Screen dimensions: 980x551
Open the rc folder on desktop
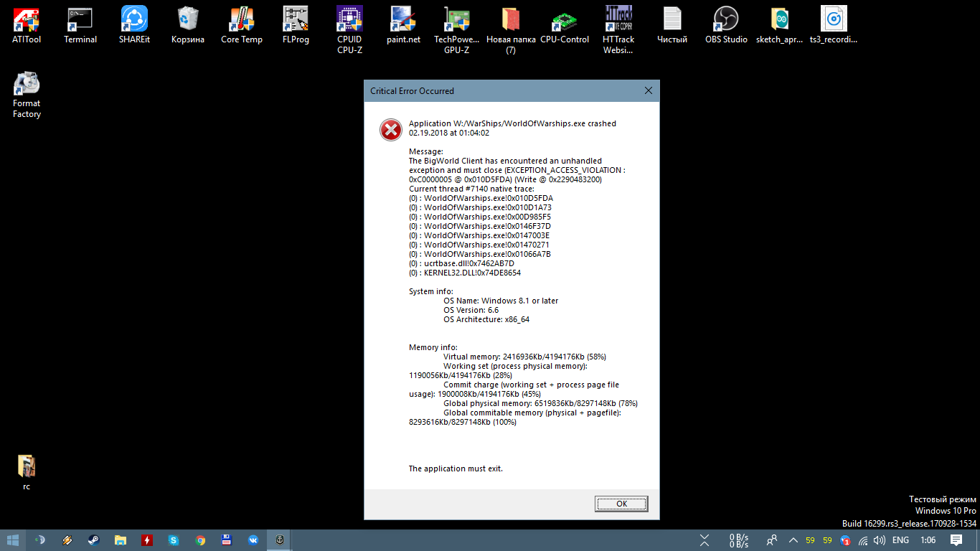tap(27, 473)
